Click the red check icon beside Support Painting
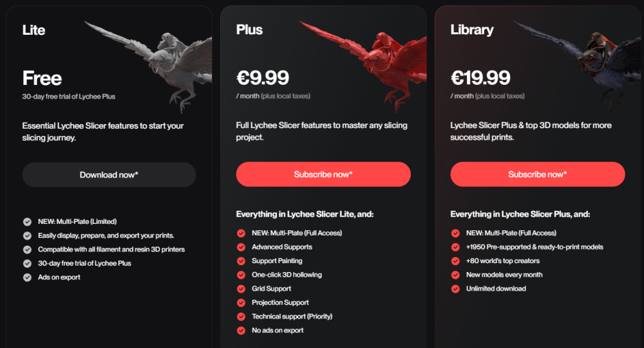The width and height of the screenshot is (644, 348). click(x=241, y=261)
